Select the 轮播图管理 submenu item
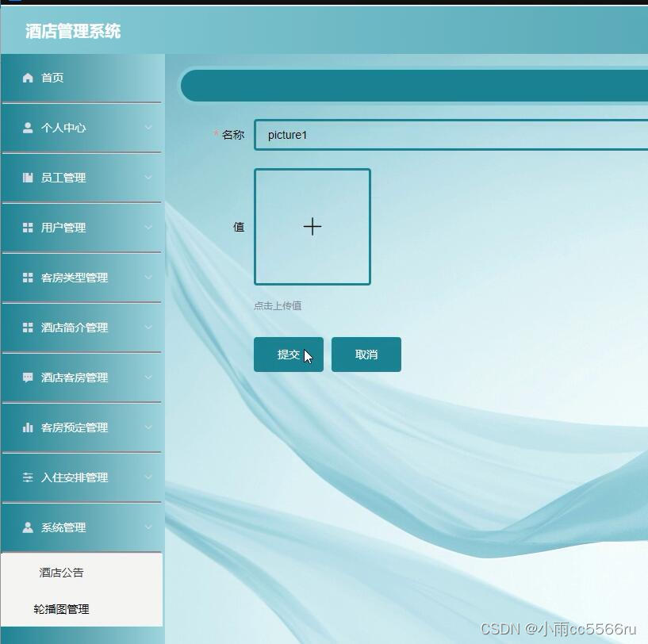Screen dimensions: 648x644 pos(62,609)
